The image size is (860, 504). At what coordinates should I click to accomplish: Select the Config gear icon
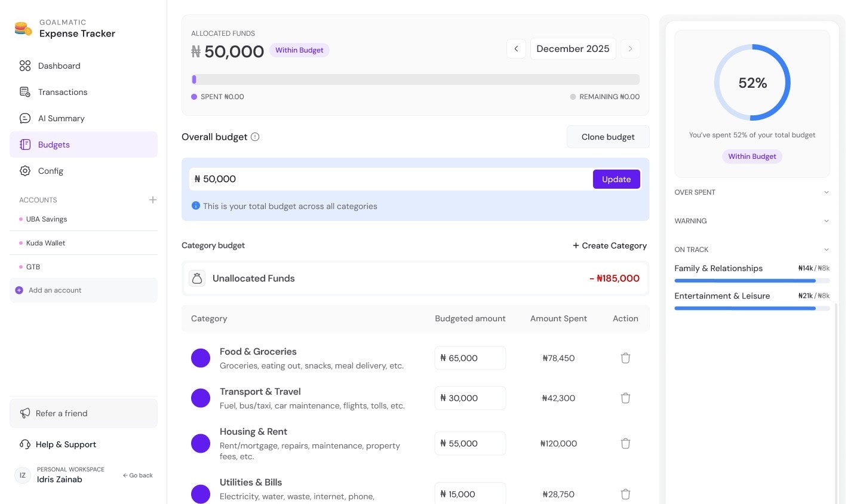pos(24,171)
